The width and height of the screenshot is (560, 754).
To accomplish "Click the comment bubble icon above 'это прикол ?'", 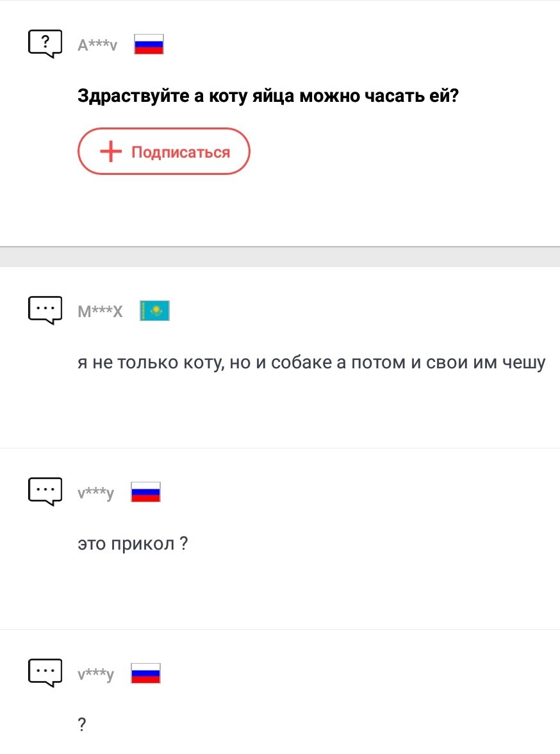I will click(45, 491).
